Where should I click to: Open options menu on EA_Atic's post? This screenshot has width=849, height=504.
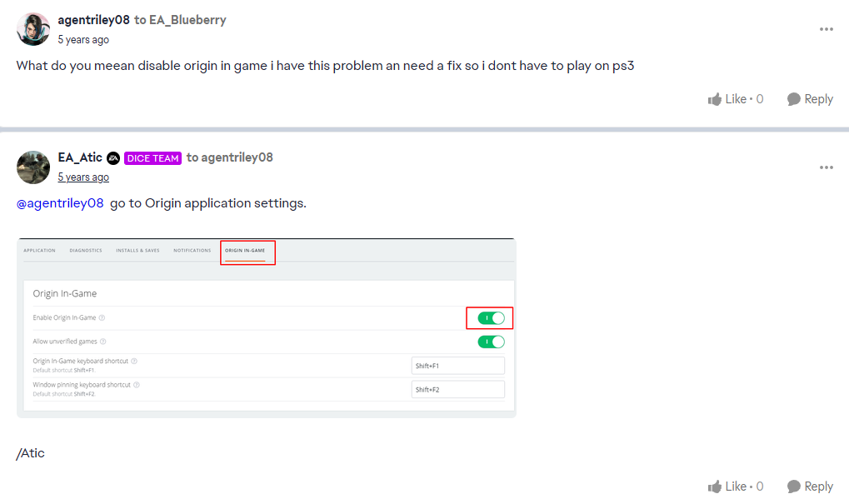(827, 167)
